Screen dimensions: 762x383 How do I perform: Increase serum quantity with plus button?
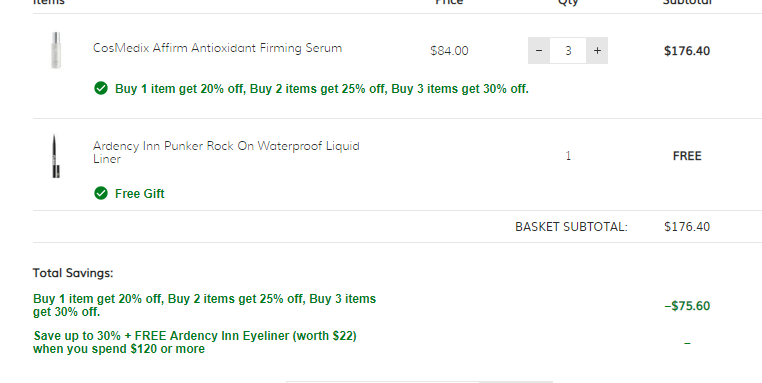pyautogui.click(x=597, y=51)
